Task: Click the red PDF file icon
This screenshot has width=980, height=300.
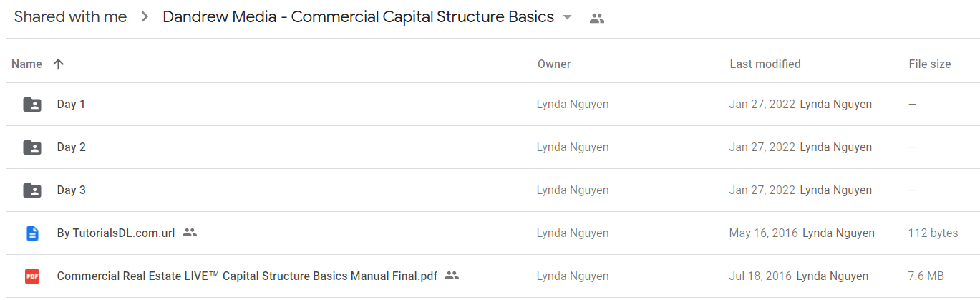Action: [x=32, y=276]
